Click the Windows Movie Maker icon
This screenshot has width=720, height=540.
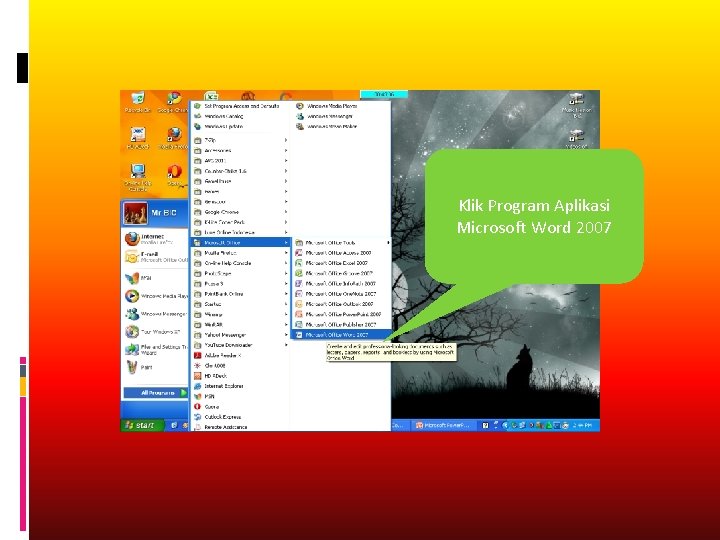pyautogui.click(x=300, y=126)
